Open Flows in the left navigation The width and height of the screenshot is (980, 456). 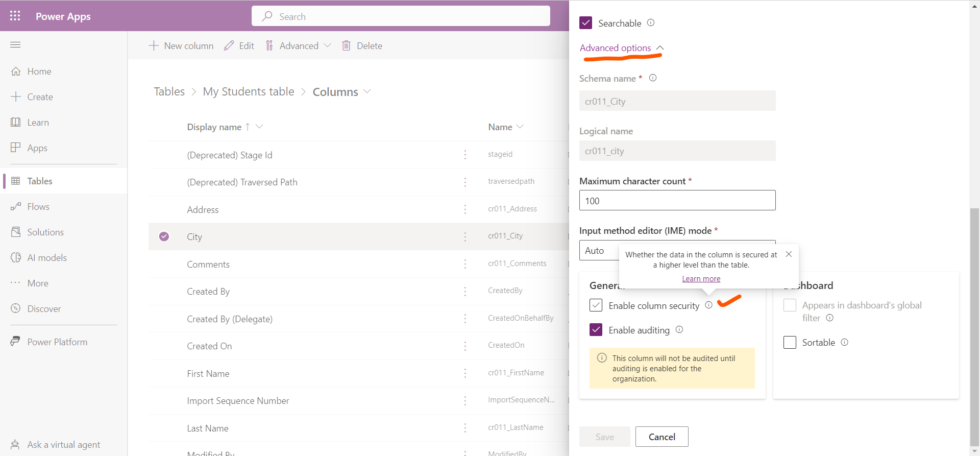[38, 207]
